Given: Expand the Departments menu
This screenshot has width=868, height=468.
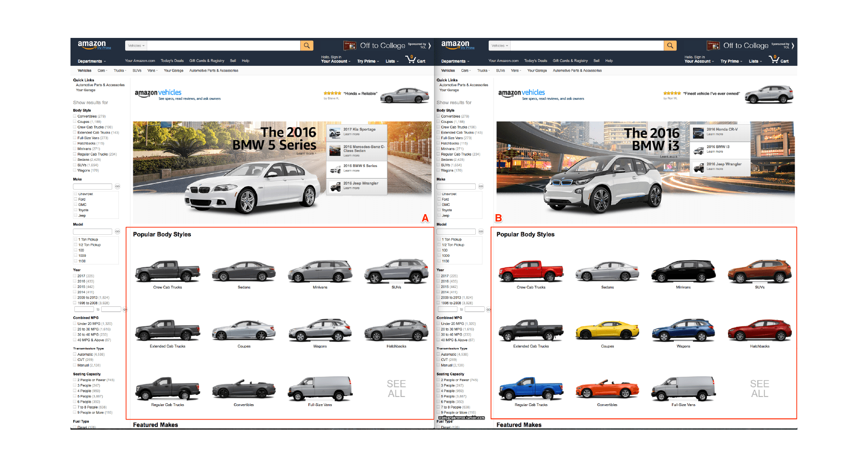Looking at the screenshot, I should coord(91,61).
